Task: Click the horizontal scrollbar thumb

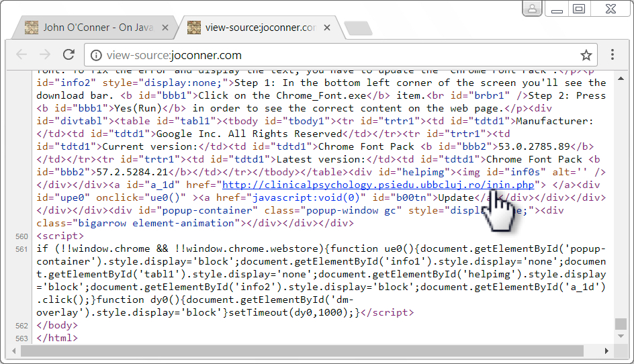Action: coord(302,351)
